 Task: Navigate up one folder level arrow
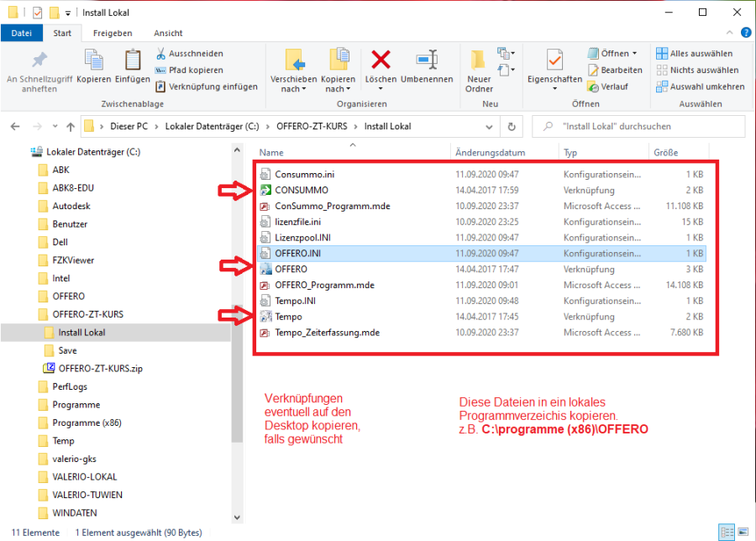pos(70,127)
